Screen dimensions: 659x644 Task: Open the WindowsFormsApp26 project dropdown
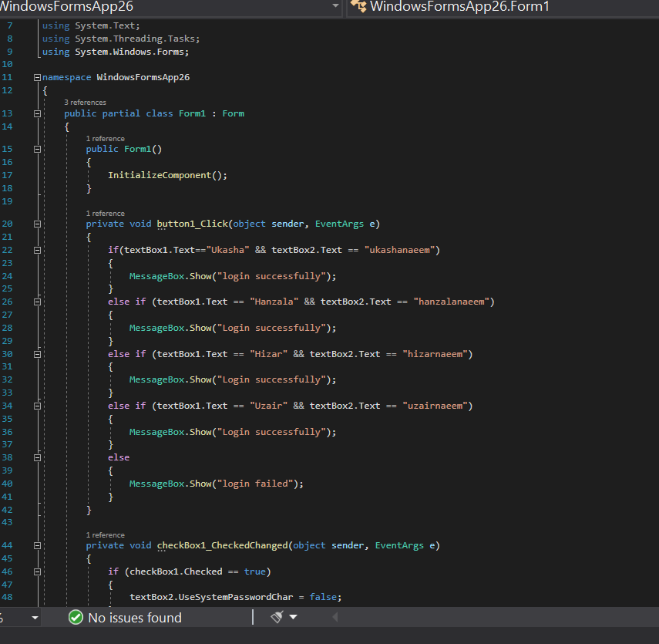pyautogui.click(x=335, y=7)
